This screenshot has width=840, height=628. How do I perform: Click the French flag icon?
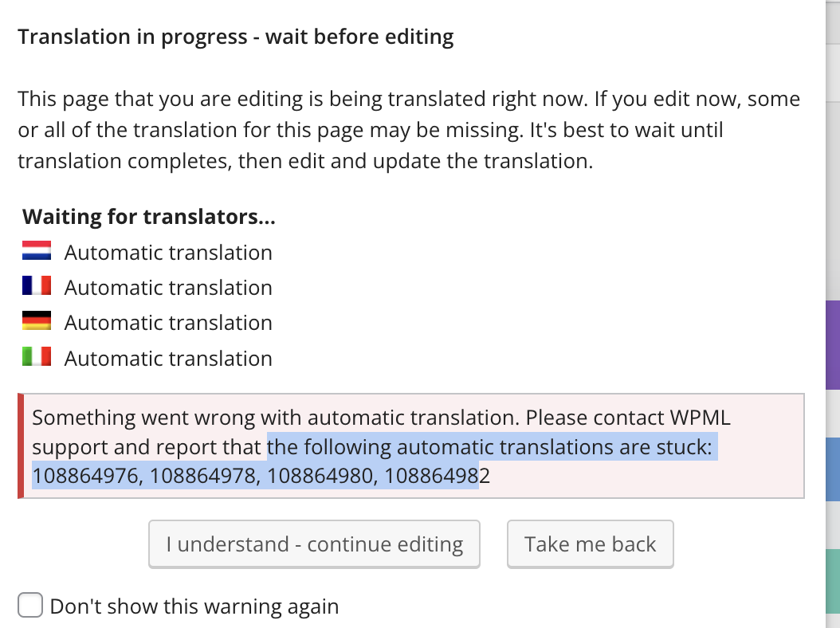[37, 285]
